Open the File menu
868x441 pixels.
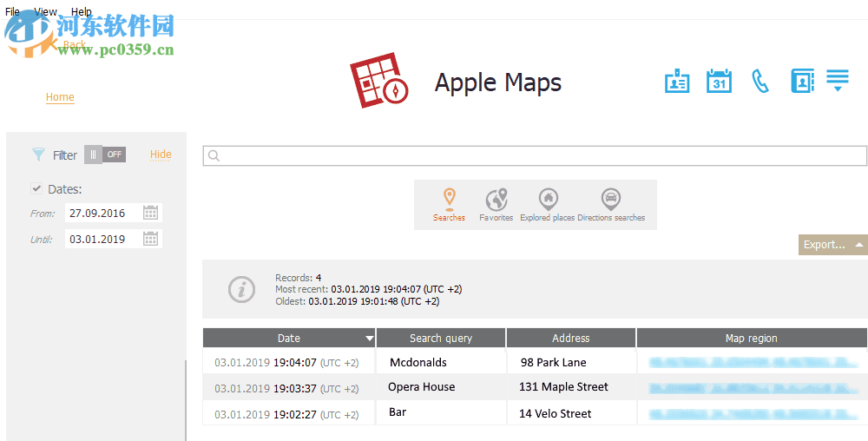tap(12, 11)
